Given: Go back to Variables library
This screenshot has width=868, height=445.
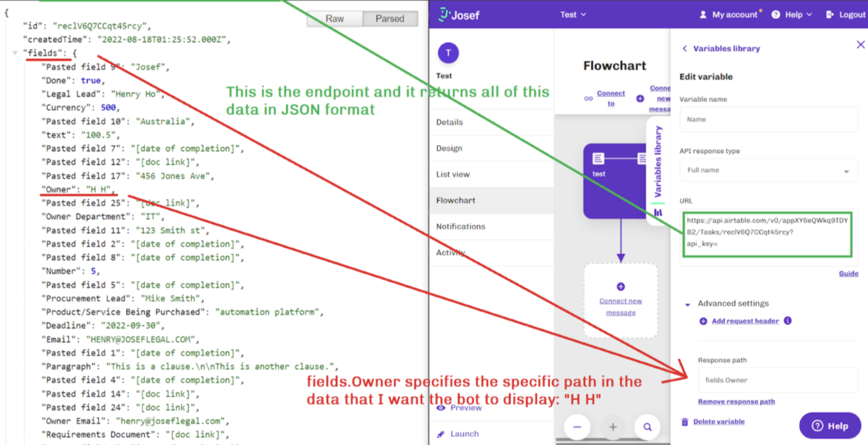Looking at the screenshot, I should [721, 49].
